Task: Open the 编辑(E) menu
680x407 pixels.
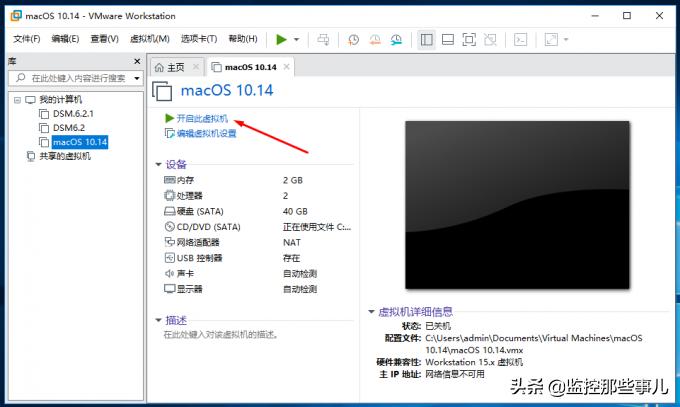Action: (x=65, y=39)
